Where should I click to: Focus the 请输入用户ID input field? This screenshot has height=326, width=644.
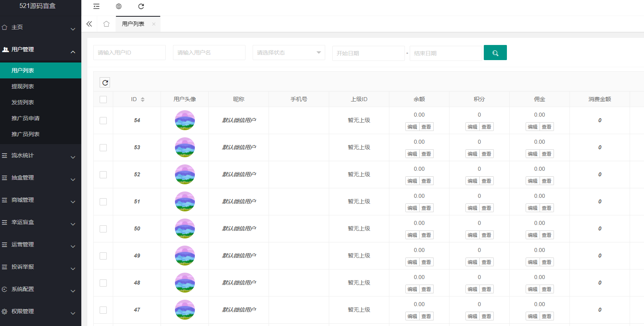point(129,53)
